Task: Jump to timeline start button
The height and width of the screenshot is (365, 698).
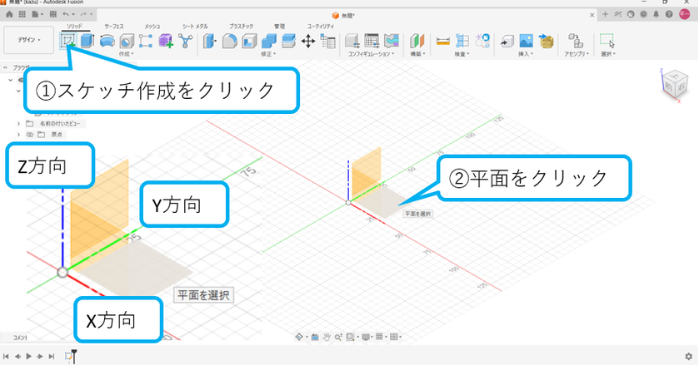Action: 6,356
